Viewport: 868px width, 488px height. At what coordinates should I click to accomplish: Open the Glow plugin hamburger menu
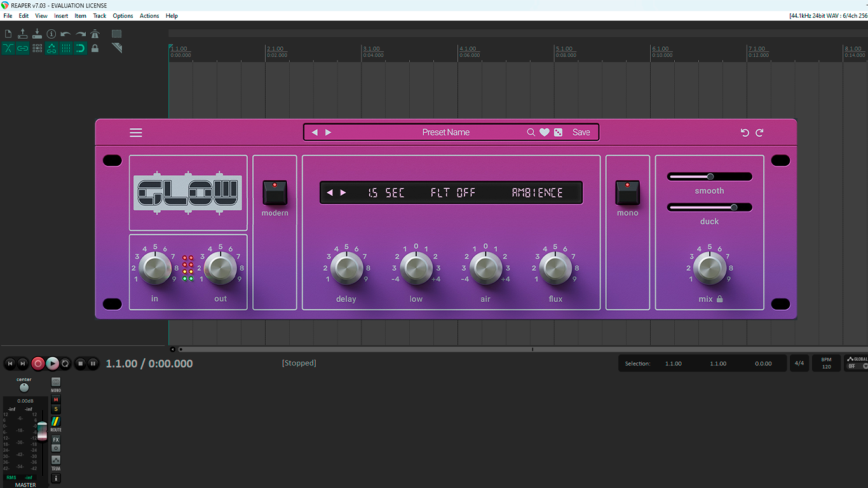[136, 133]
